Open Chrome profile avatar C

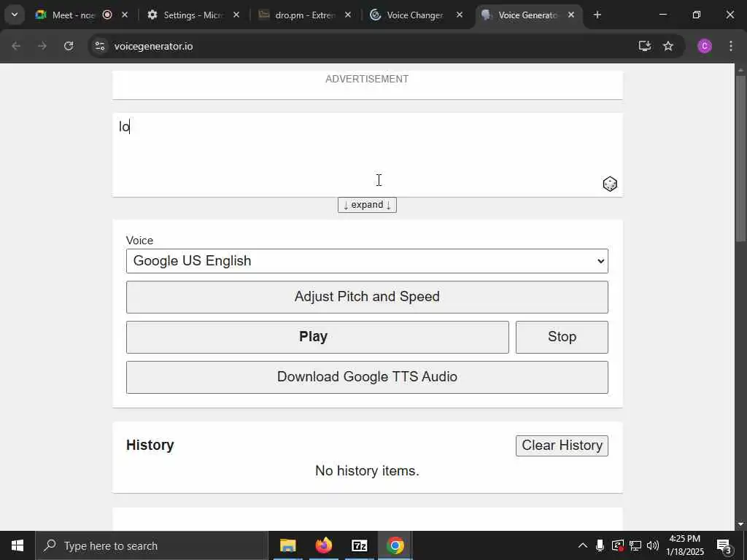[705, 46]
